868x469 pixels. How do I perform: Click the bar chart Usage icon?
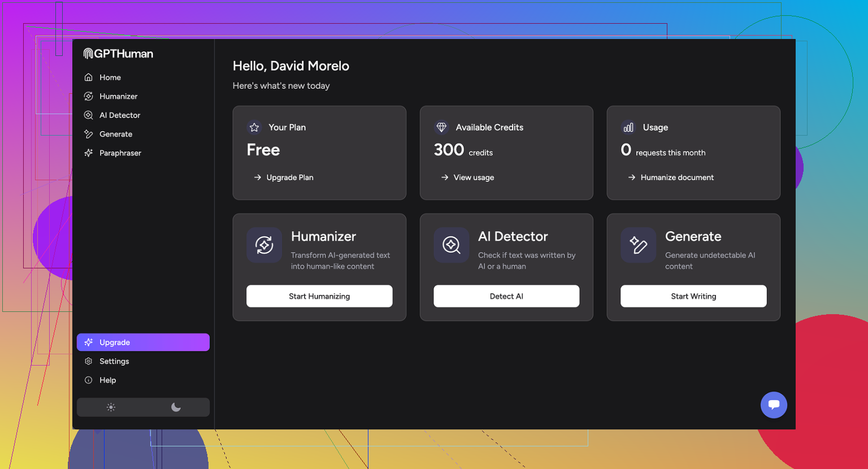coord(628,128)
